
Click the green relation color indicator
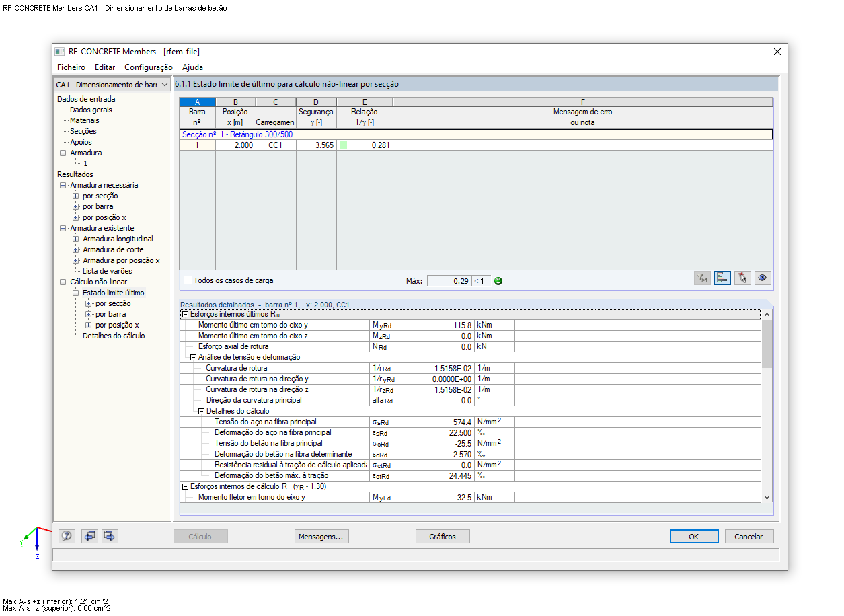point(344,145)
